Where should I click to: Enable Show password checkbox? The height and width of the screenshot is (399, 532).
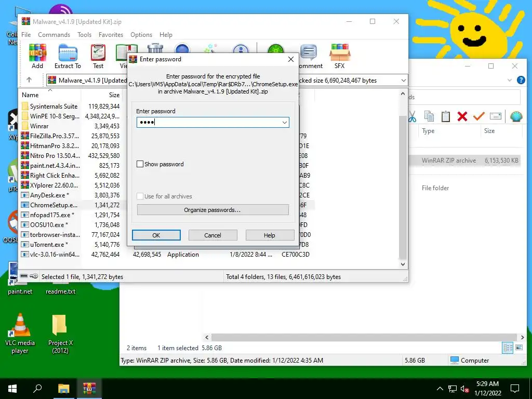click(x=140, y=164)
